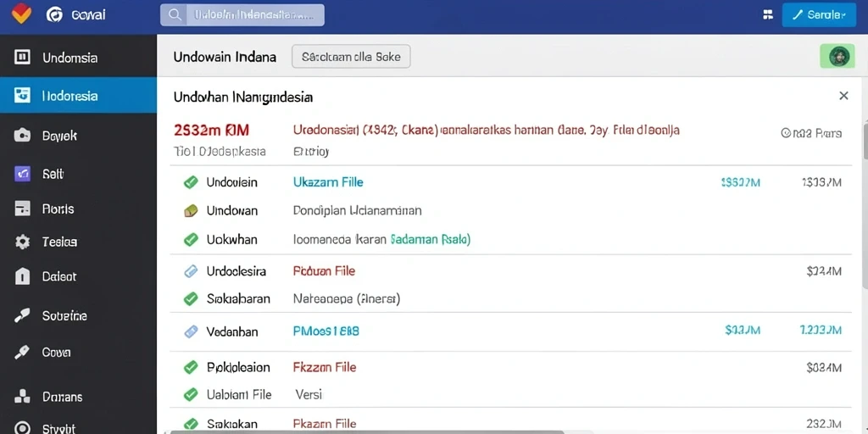
Task: Click the blocks icon beside Domans
Action: tap(22, 397)
